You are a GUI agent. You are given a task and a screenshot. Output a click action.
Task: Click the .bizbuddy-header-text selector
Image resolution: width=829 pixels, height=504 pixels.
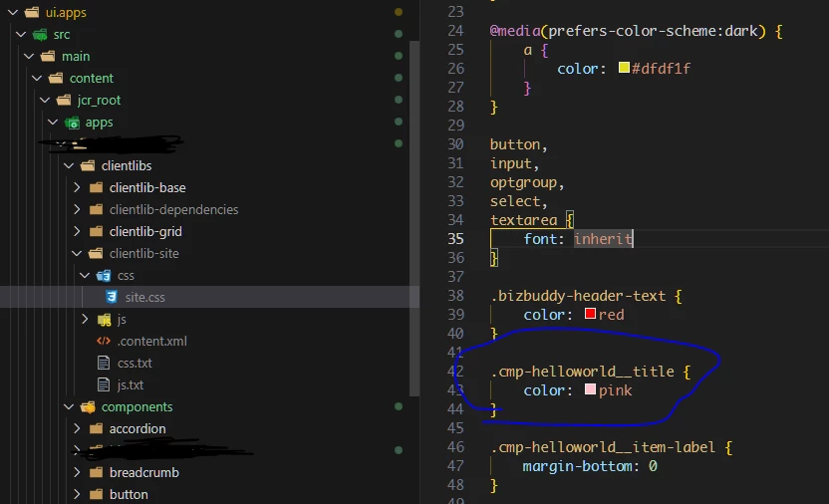click(x=578, y=295)
